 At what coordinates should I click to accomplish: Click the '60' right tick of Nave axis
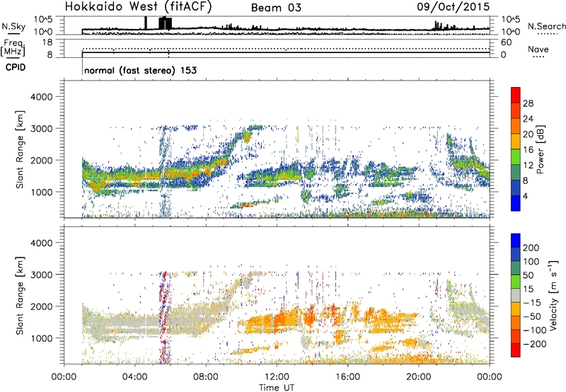(x=506, y=42)
